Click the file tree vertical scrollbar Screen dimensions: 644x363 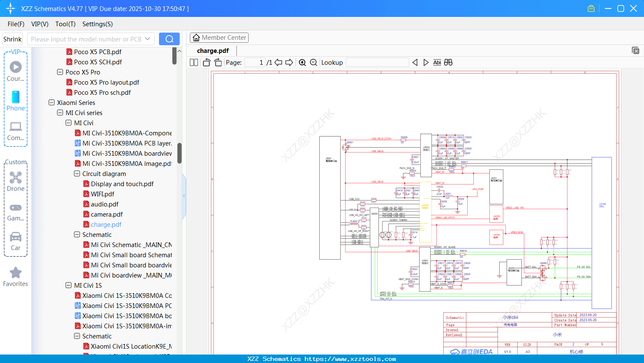pyautogui.click(x=179, y=153)
